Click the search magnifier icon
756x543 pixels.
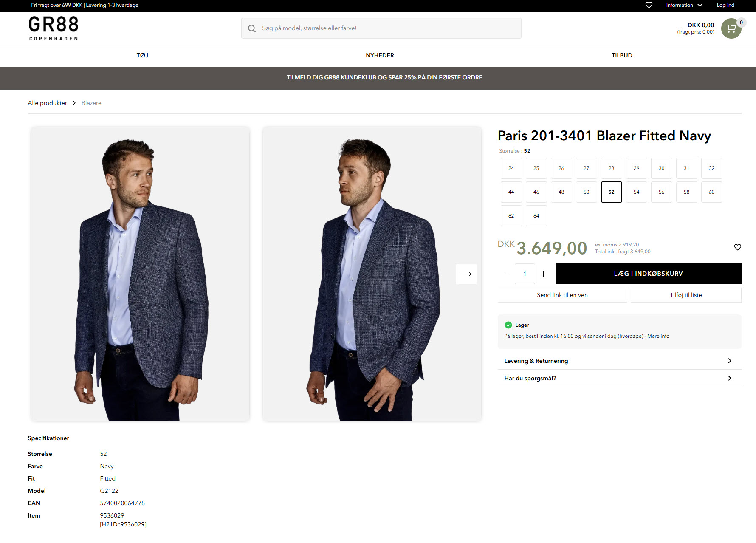pos(252,28)
